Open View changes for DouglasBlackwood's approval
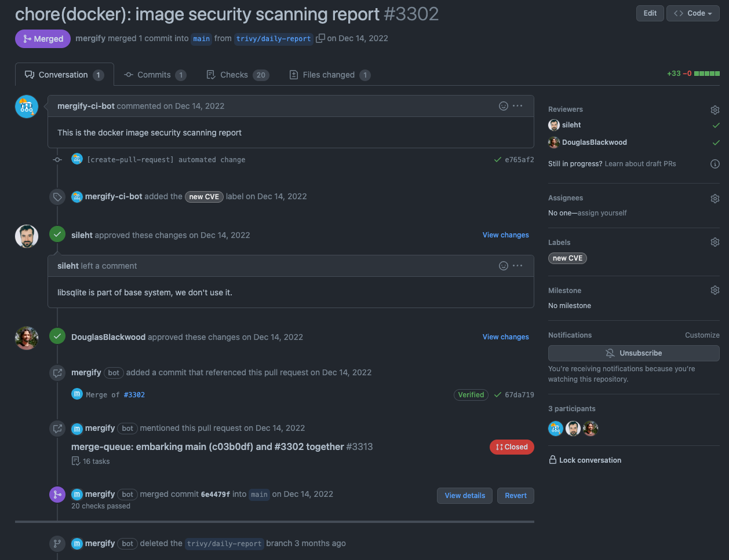Viewport: 729px width, 560px height. pos(506,337)
